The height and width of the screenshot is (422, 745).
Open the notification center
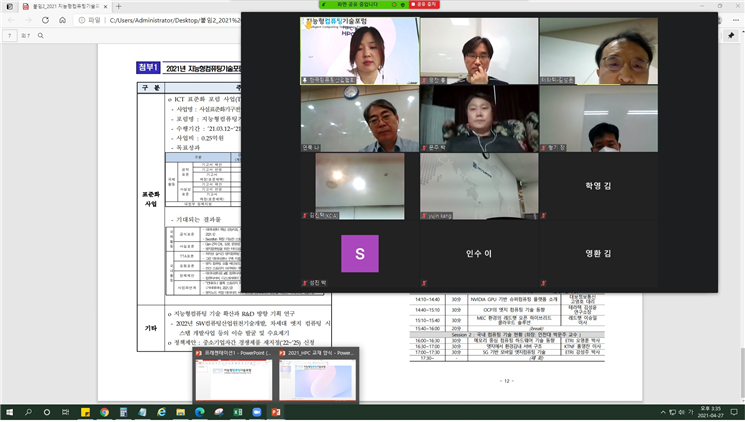[x=734, y=412]
